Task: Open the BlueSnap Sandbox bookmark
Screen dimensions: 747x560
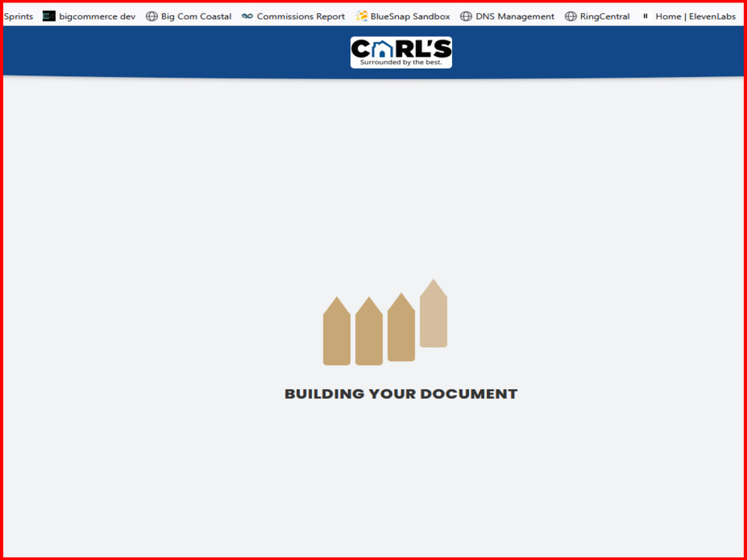Action: click(x=403, y=16)
